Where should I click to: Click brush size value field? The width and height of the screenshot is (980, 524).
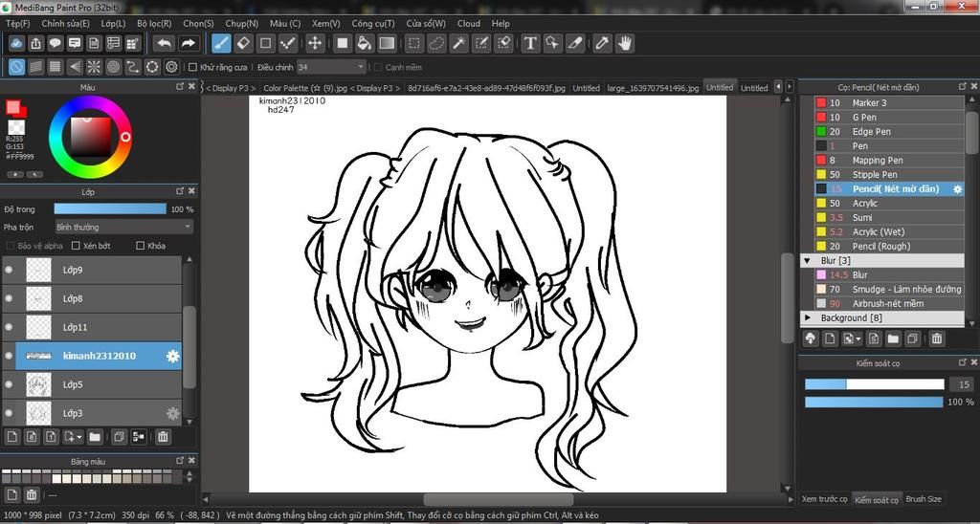[962, 384]
